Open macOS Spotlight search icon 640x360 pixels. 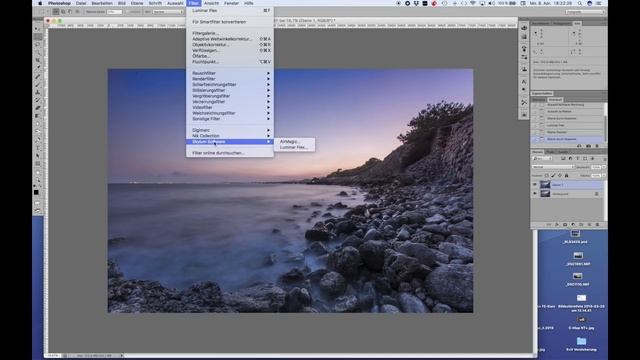[x=580, y=3]
